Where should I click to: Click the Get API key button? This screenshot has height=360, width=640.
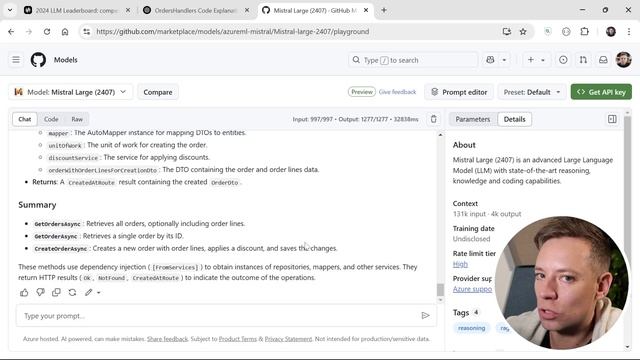[601, 92]
